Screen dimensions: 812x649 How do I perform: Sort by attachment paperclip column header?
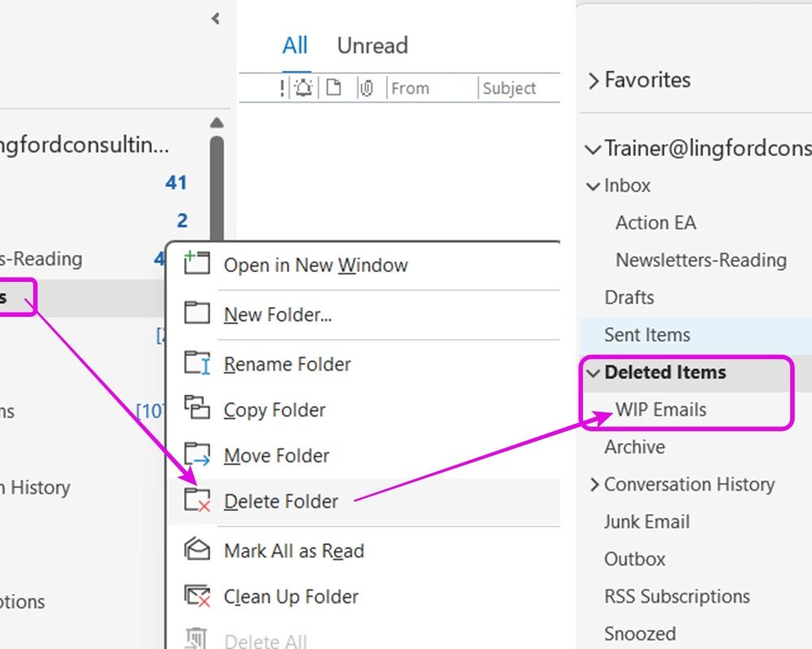coord(366,89)
